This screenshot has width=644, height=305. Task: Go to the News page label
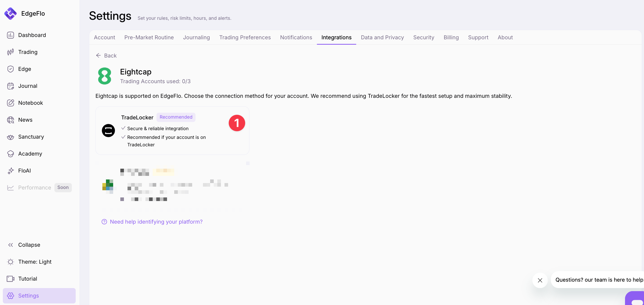25,120
